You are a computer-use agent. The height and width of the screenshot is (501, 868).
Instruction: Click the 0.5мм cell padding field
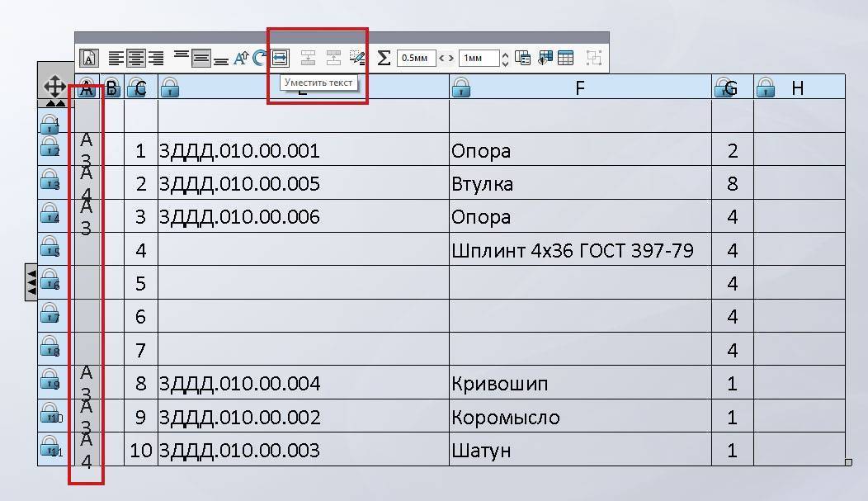point(416,58)
